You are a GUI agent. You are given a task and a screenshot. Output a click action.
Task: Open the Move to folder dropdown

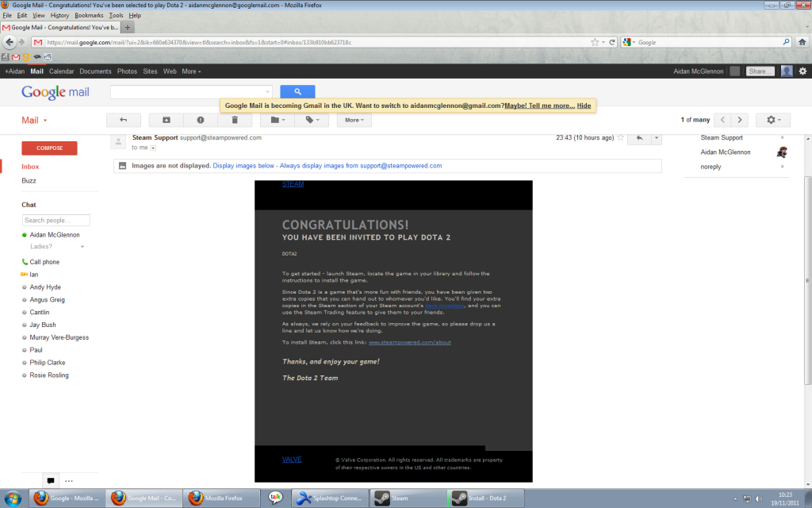278,120
